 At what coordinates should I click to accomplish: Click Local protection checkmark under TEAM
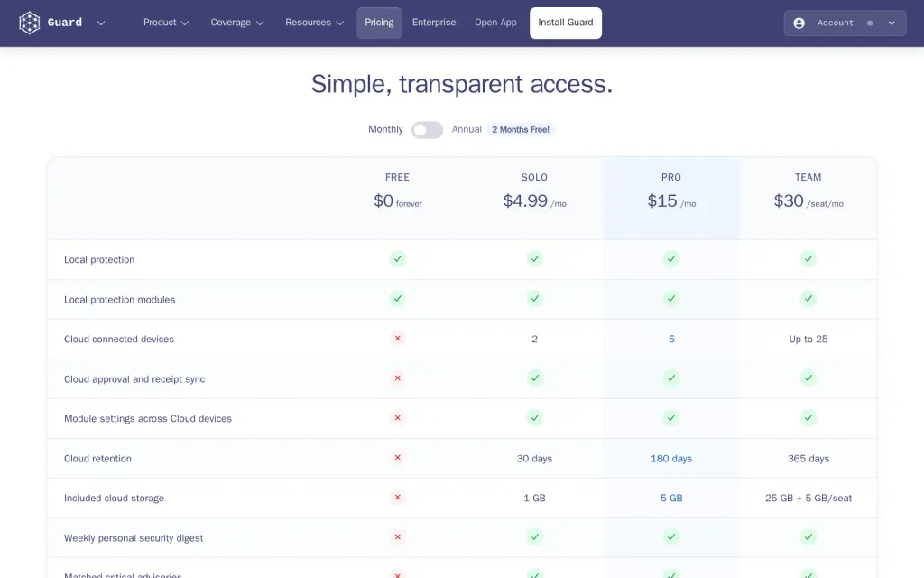point(808,259)
